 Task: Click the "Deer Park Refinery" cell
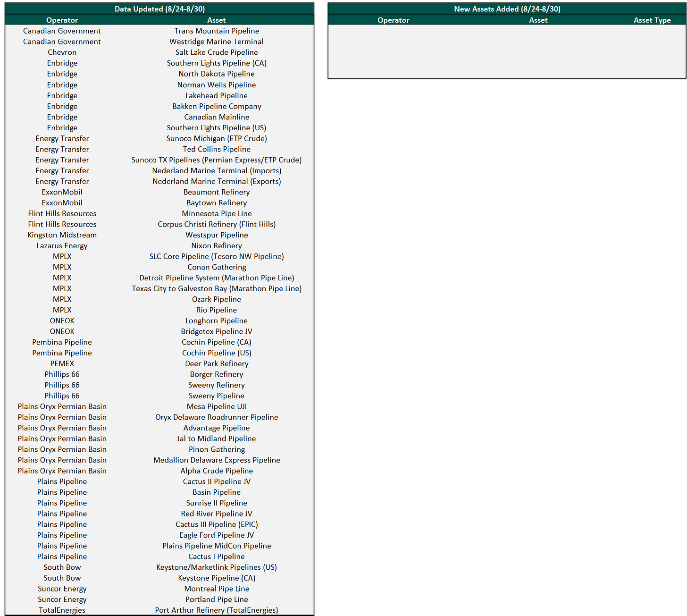coord(217,364)
